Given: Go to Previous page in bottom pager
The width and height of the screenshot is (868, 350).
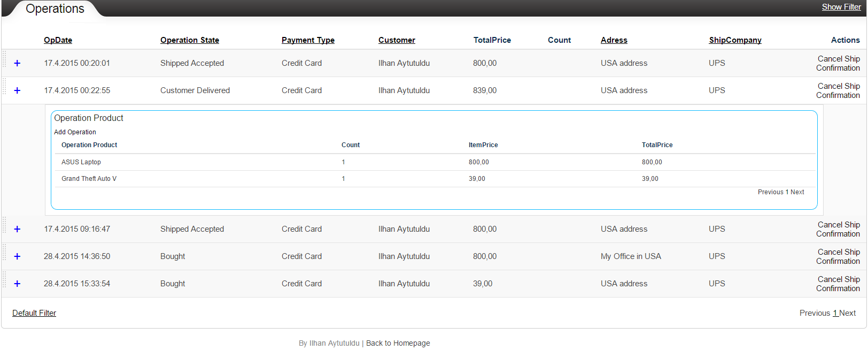Looking at the screenshot, I should [815, 313].
